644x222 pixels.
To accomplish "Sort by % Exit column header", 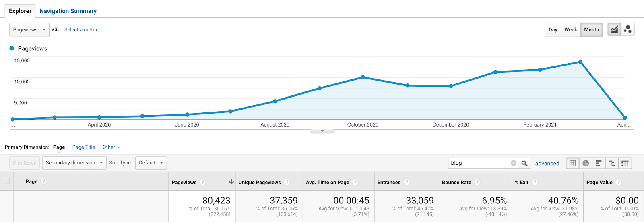I will tap(522, 182).
